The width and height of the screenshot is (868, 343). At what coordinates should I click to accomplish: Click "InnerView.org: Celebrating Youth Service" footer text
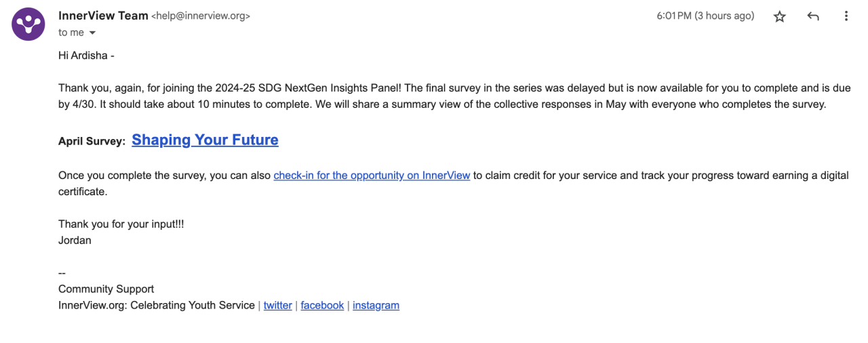click(156, 306)
